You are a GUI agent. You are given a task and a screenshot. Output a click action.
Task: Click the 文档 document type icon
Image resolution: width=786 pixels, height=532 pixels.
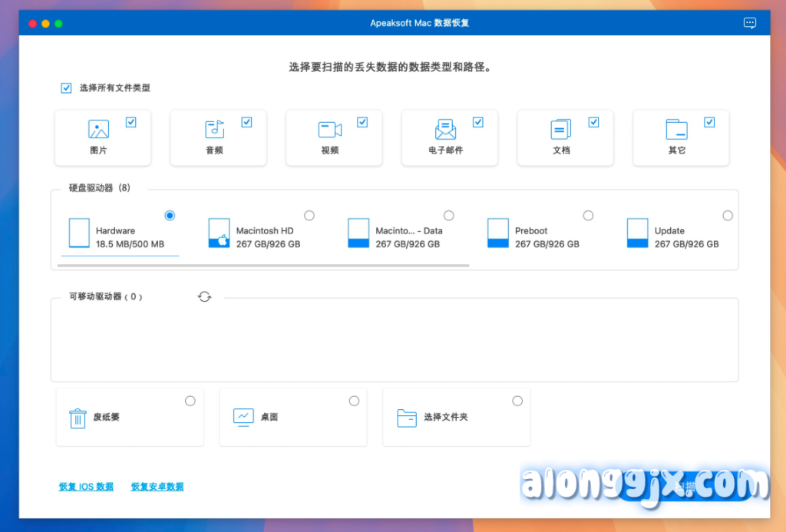[561, 129]
